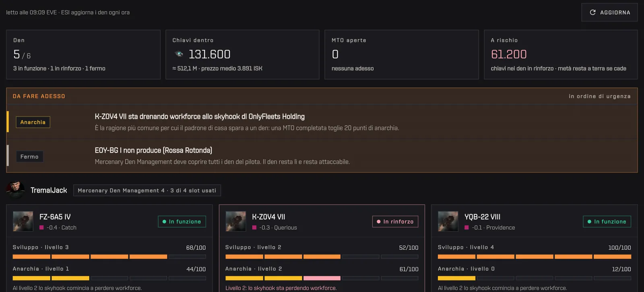The width and height of the screenshot is (644, 292).
Task: Click the security status square by -0.3 Querious
Action: click(254, 228)
